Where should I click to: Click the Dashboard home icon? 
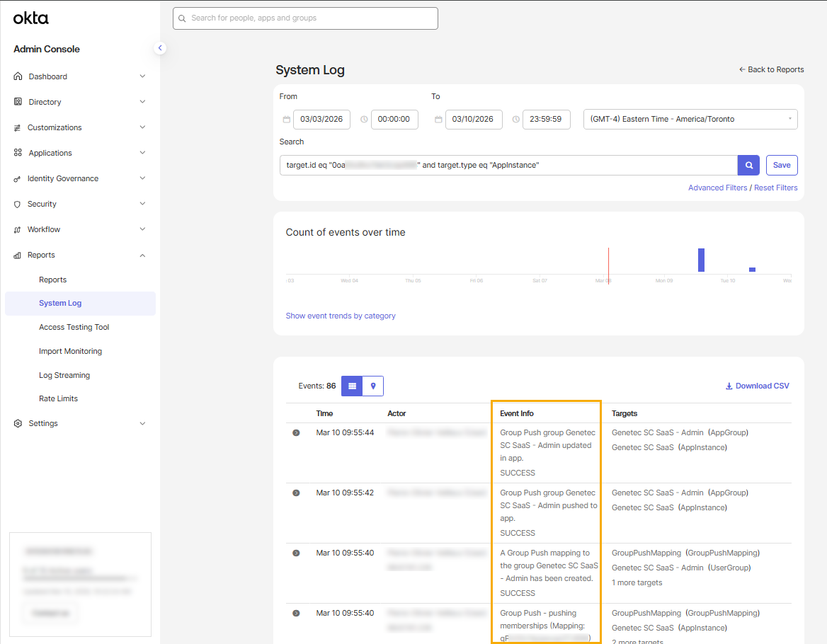pyautogui.click(x=18, y=76)
